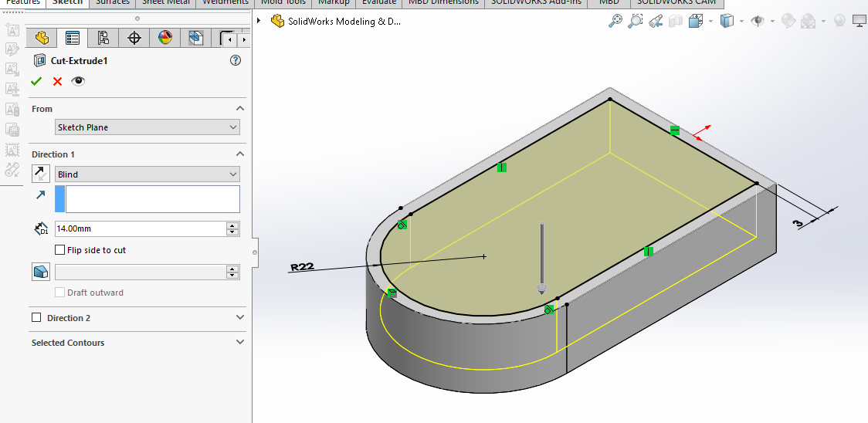The width and height of the screenshot is (868, 423).
Task: Switch to the Sketch ribbon tab
Action: (67, 2)
